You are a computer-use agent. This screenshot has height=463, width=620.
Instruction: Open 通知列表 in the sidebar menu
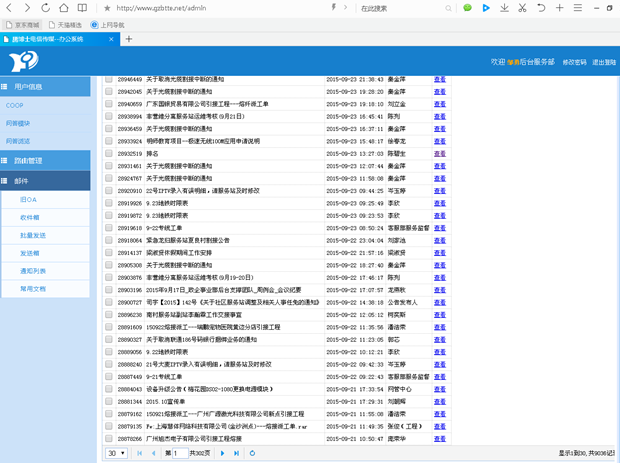coord(33,271)
